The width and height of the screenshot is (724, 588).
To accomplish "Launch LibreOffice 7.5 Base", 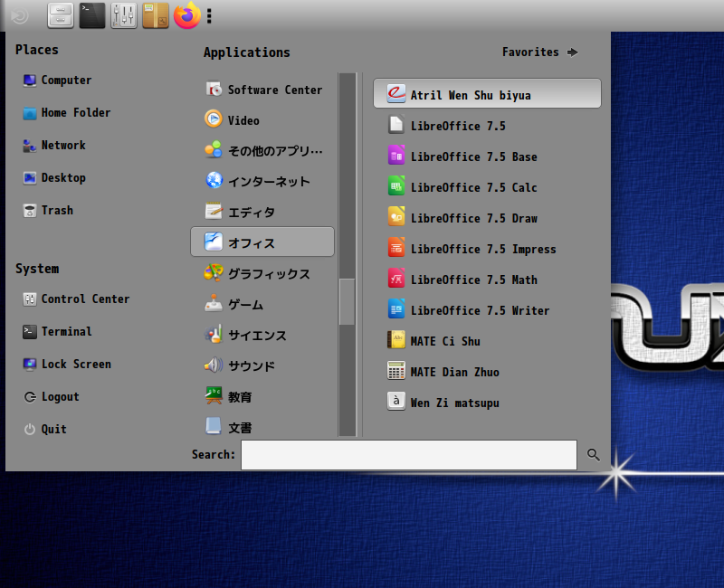I will (487, 156).
